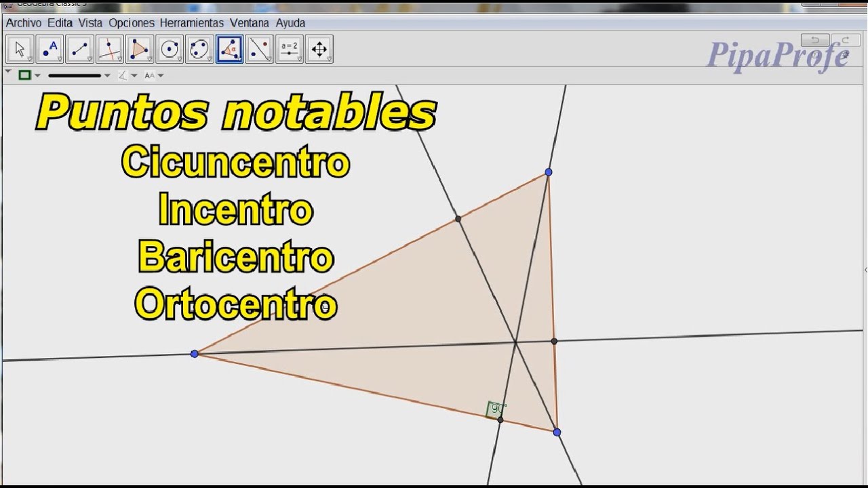Click the line style thickness preview

click(75, 76)
